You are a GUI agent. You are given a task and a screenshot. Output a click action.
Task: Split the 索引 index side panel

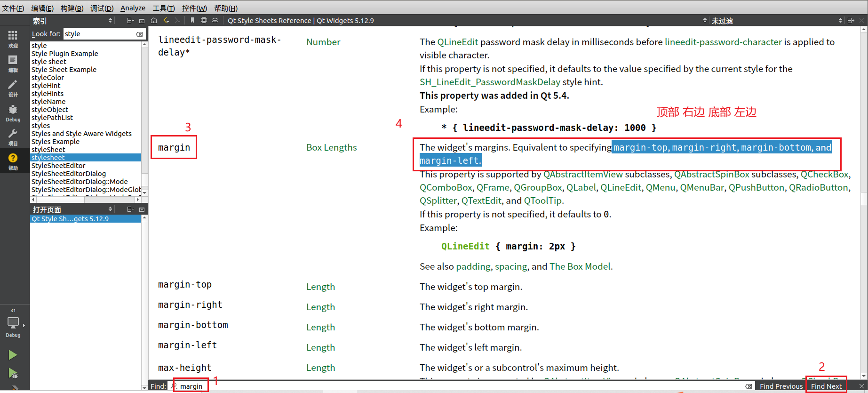click(x=130, y=21)
